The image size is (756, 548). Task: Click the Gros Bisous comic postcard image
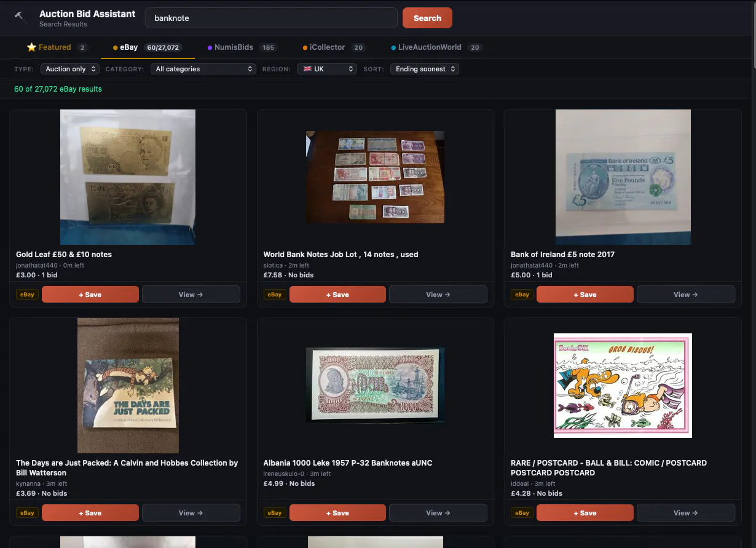click(x=623, y=386)
